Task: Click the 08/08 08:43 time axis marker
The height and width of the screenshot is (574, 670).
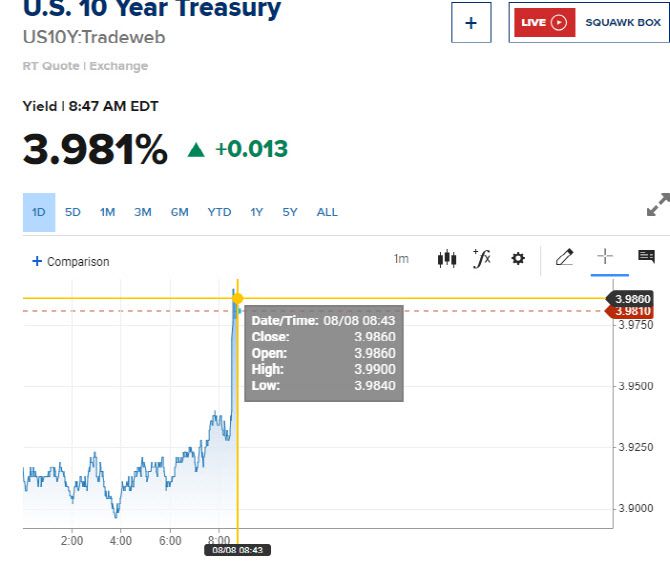Action: (x=238, y=550)
